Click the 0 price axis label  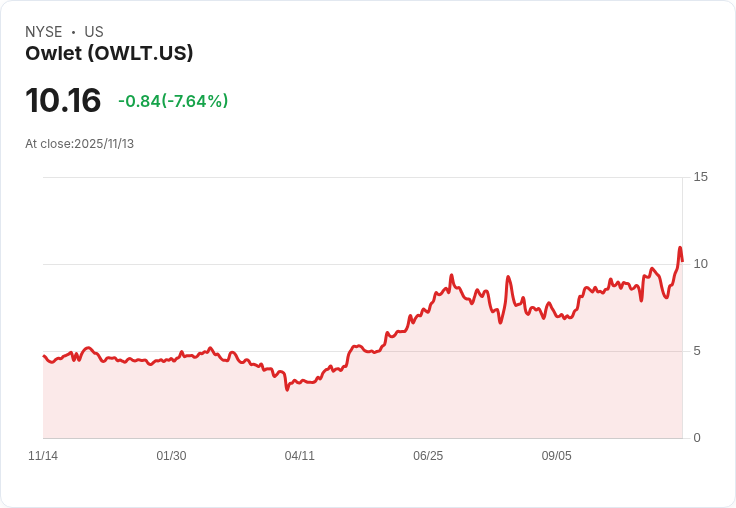697,438
